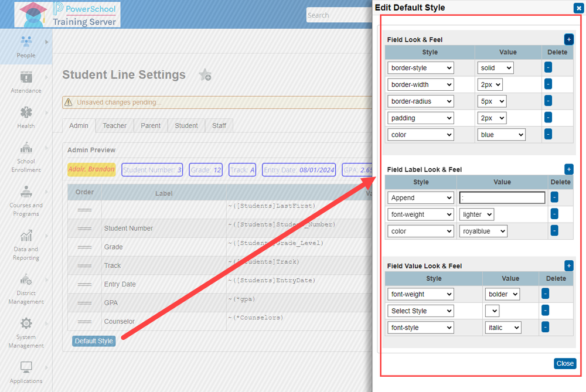Open the royalblue value dropdown
Image resolution: width=586 pixels, height=392 pixels.
pos(483,231)
